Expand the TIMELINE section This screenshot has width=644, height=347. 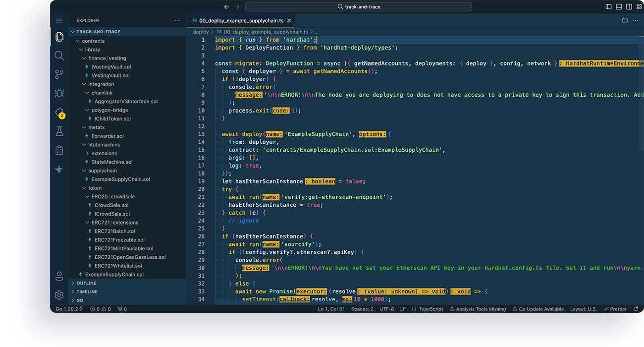87,292
